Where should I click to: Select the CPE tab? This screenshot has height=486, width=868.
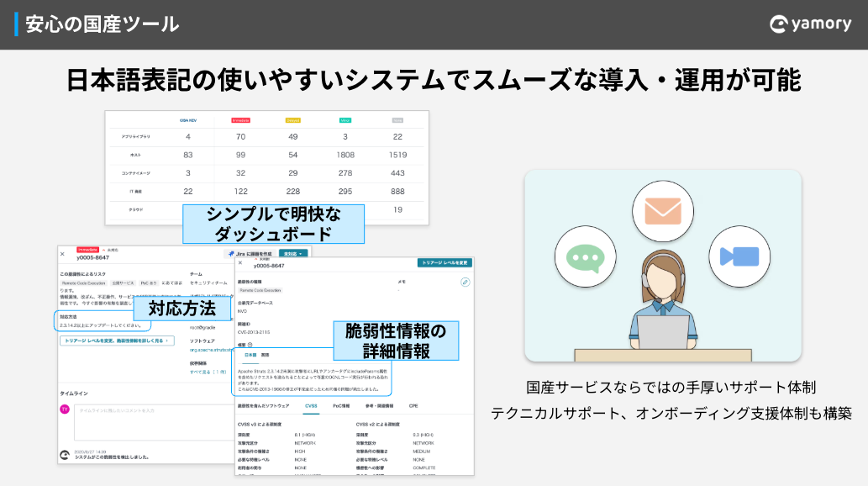coord(413,406)
